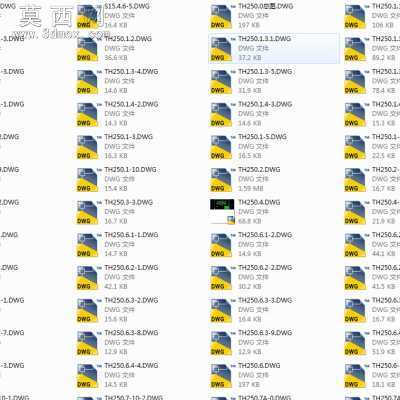Pick the DWG icon of TH250.6.3-2.DWG

coord(87,311)
